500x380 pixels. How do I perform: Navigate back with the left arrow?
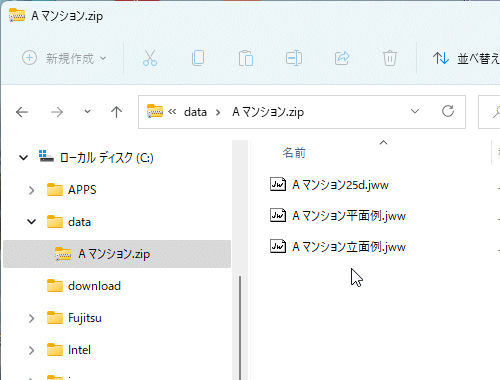point(22,112)
